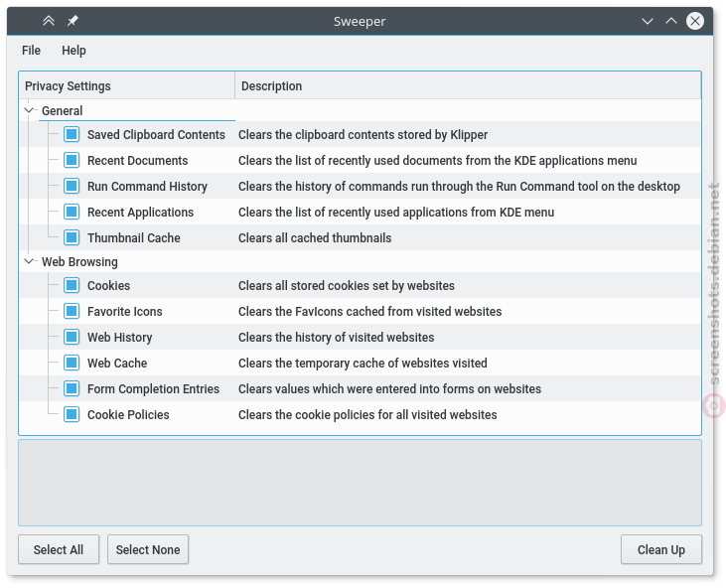This screenshot has width=726, height=588.
Task: Toggle the Cookies checkbox
Action: [72, 285]
